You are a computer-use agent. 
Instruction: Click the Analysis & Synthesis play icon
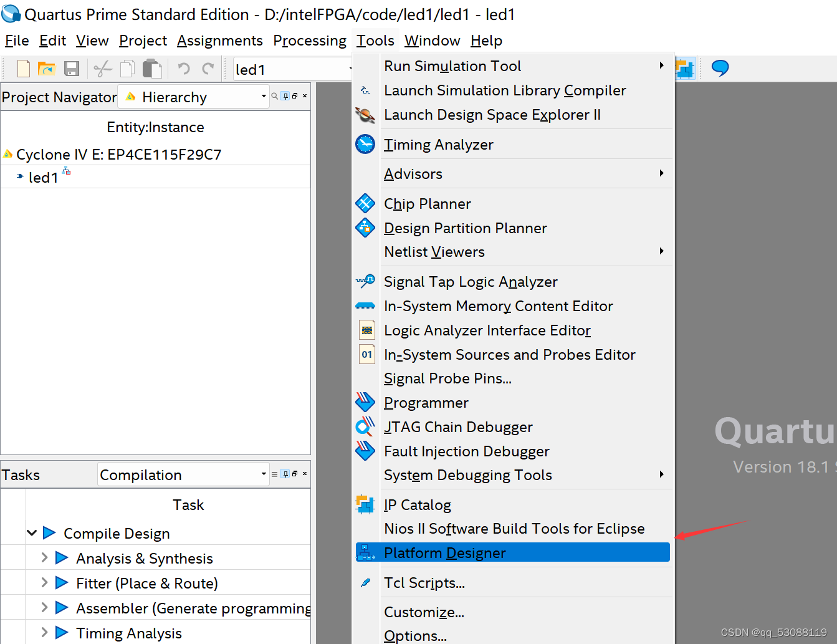[62, 558]
